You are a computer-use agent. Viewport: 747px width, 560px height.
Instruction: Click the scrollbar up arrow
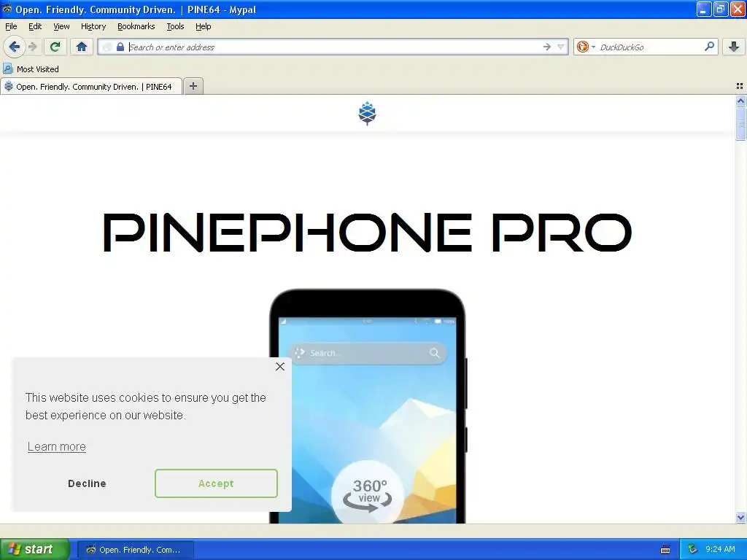(x=740, y=101)
